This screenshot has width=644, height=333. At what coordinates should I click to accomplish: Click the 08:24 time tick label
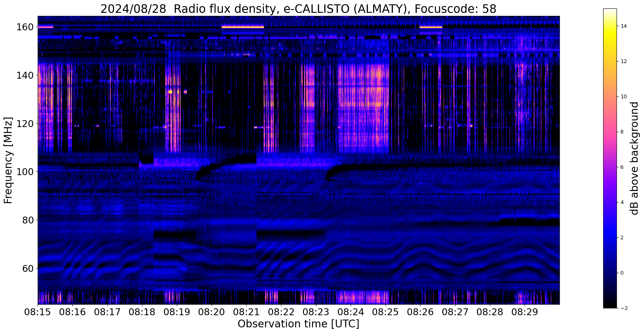coord(351,312)
